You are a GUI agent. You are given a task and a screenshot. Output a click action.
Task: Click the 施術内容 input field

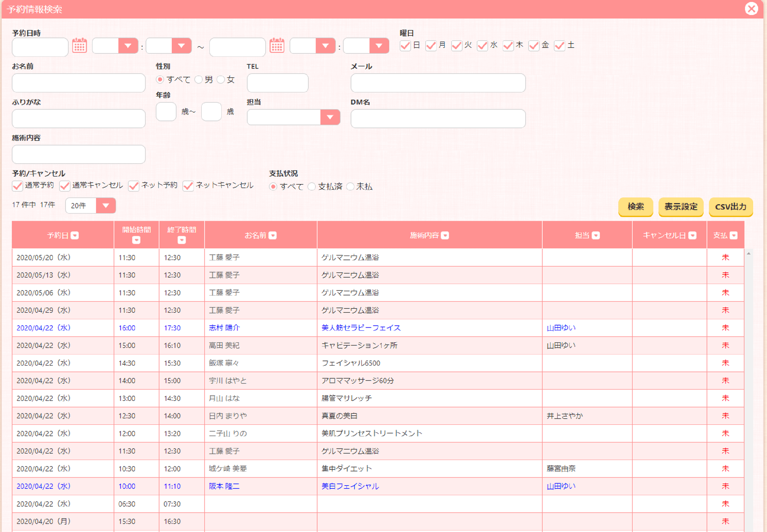(x=79, y=154)
